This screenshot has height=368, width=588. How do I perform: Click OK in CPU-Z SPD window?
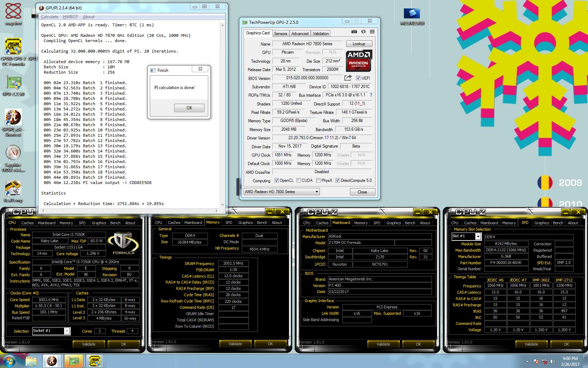coord(566,344)
